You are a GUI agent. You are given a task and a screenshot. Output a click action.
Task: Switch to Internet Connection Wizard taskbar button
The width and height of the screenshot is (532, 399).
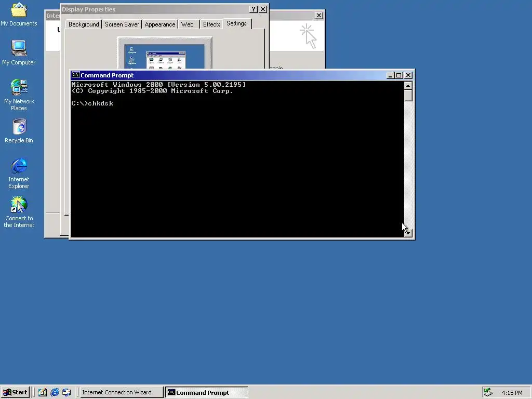121,392
